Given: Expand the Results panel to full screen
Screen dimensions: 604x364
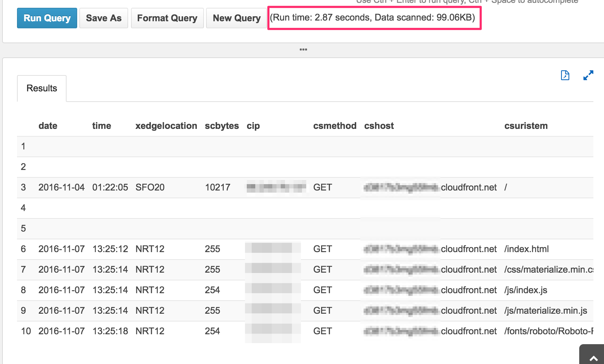Looking at the screenshot, I should click(588, 75).
